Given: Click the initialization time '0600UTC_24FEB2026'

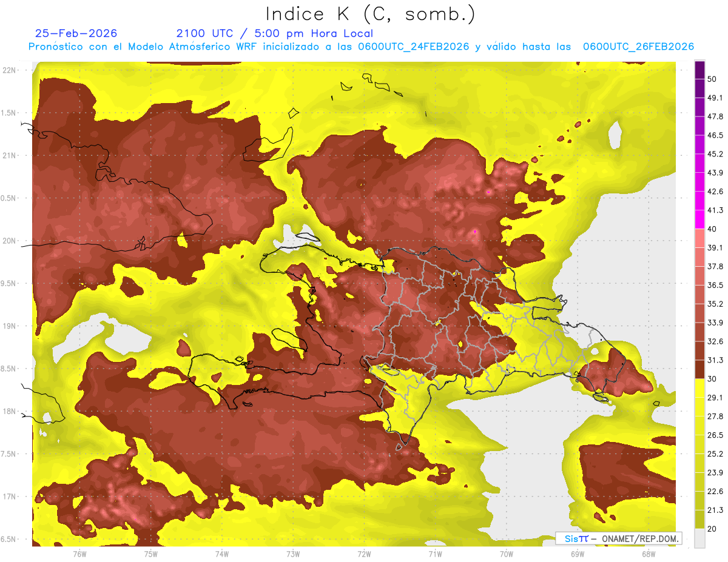Looking at the screenshot, I should 413,47.
